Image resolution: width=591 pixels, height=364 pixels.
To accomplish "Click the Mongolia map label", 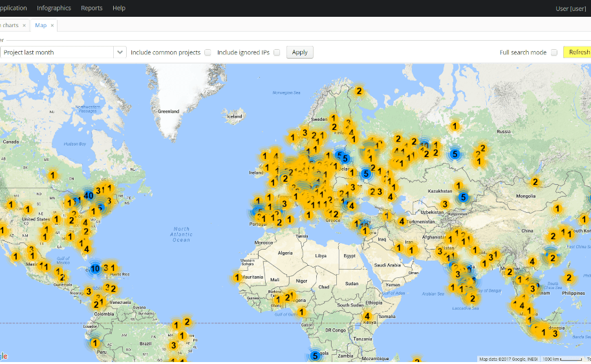I will [526, 196].
